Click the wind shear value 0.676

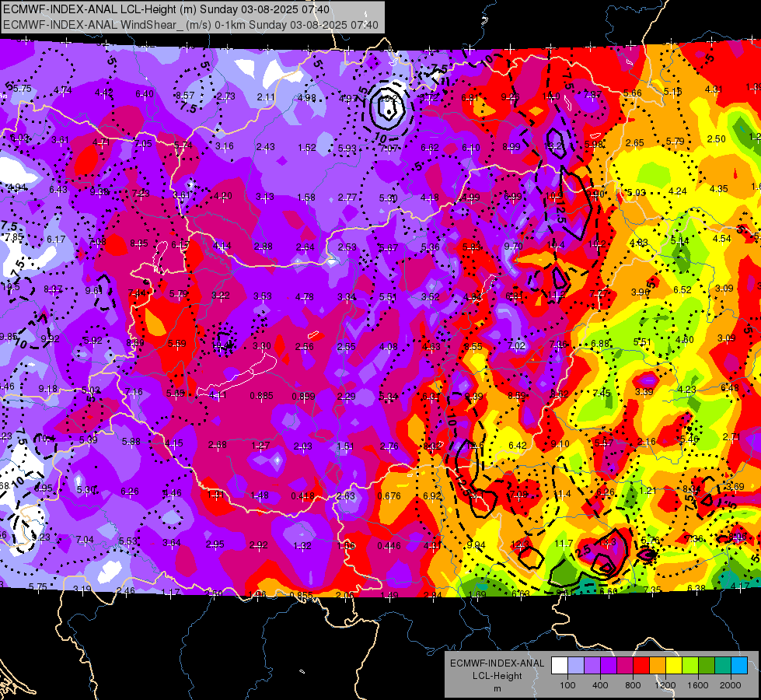(389, 496)
